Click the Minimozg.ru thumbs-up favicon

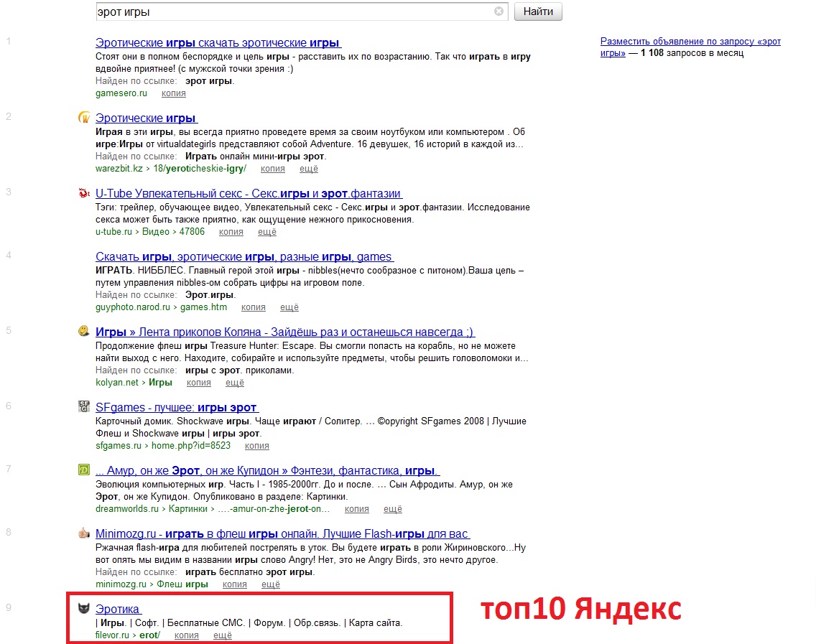click(84, 533)
